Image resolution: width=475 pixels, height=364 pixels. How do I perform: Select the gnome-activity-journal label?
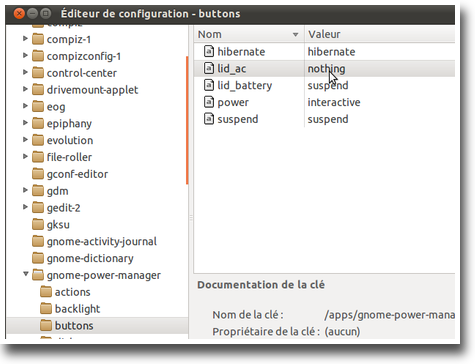point(102,241)
